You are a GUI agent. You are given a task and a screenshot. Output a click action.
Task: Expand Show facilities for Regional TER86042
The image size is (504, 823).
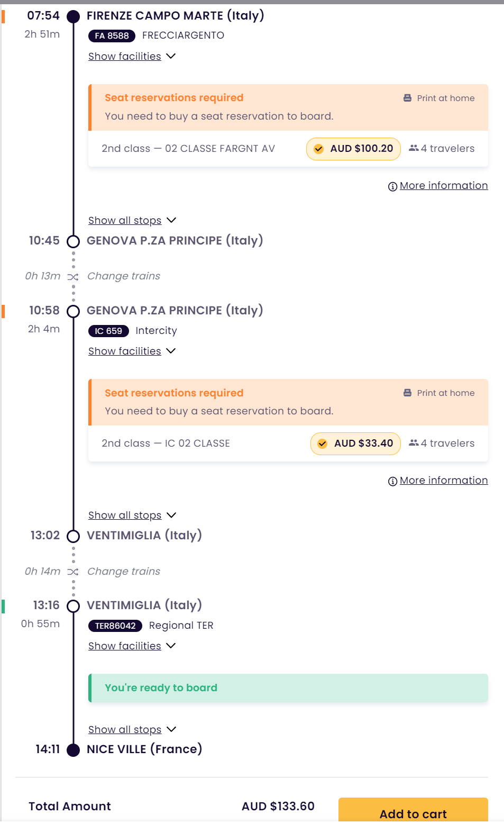pos(132,646)
